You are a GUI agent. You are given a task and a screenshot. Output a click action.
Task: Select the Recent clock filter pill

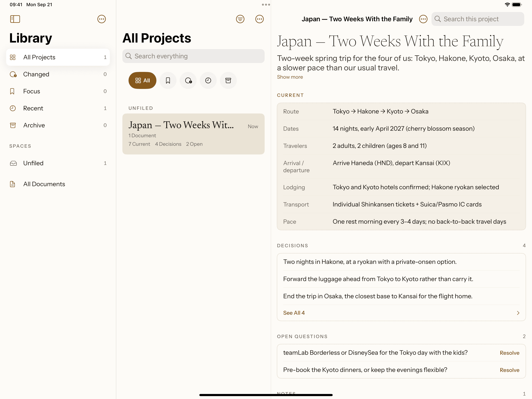pyautogui.click(x=208, y=80)
